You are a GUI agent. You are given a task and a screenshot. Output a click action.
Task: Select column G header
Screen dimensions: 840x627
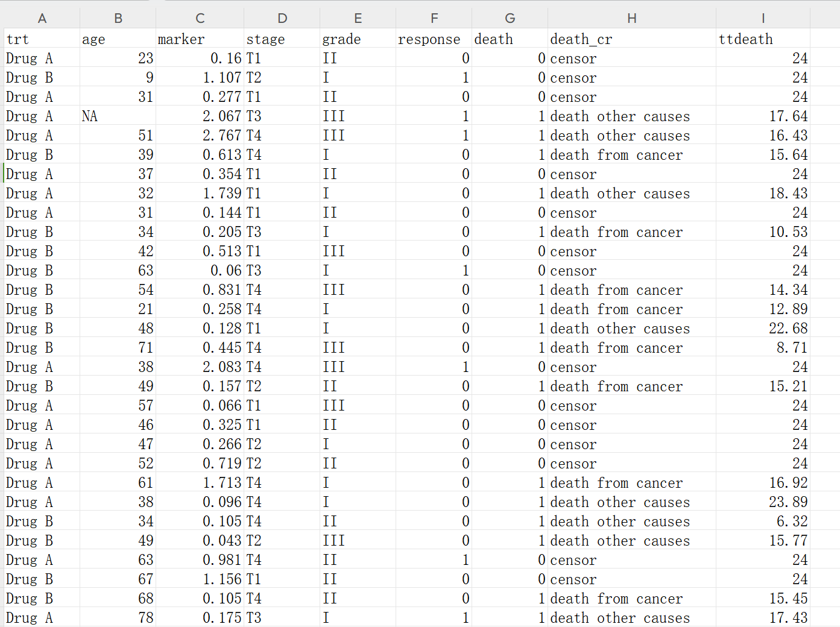[510, 18]
